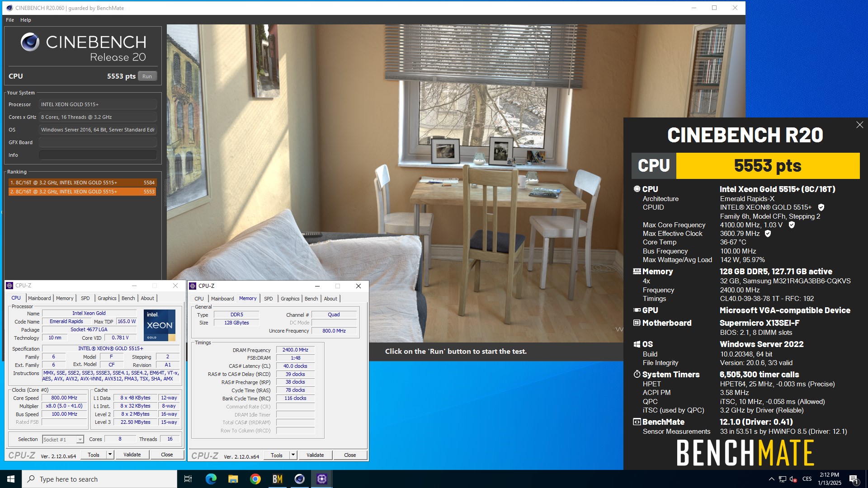Click the OS Windows icon in BenchMate panel
868x488 pixels.
click(637, 344)
